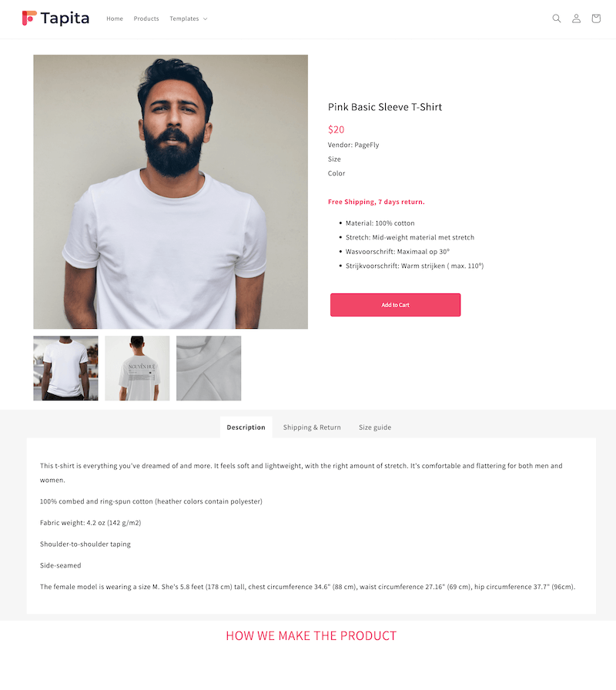Click the Size option label
Screen dimensions: 616x690
(334, 159)
